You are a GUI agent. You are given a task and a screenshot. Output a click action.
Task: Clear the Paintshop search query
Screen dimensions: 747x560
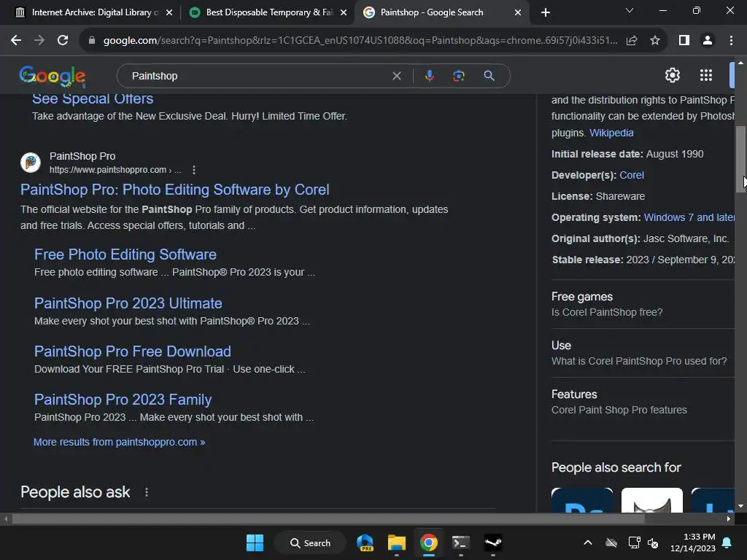[396, 76]
